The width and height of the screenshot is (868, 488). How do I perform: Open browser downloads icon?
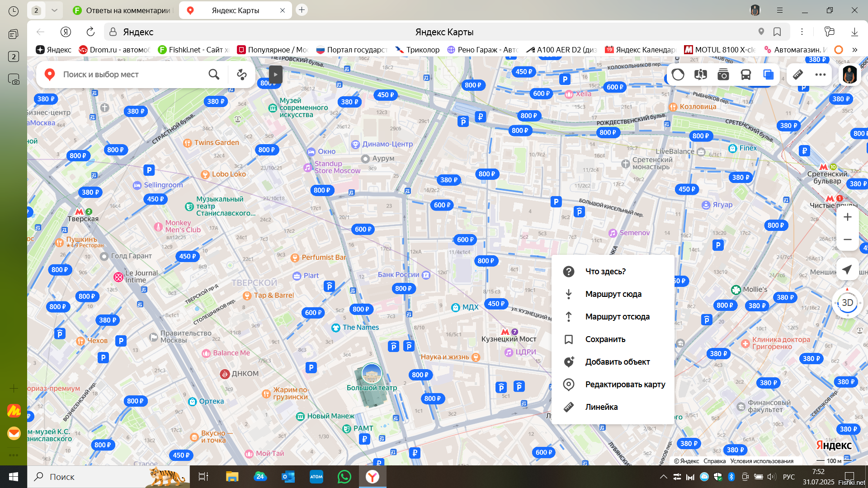[x=854, y=32]
